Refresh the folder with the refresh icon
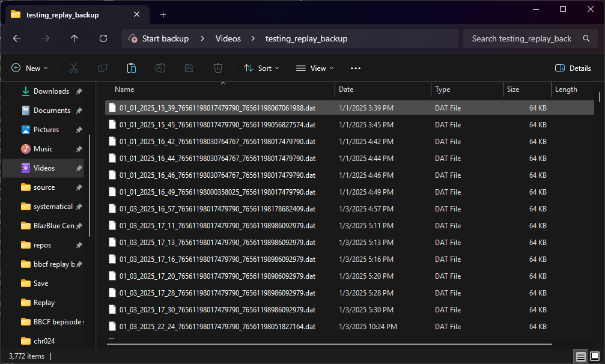This screenshot has width=605, height=364. 103,38
